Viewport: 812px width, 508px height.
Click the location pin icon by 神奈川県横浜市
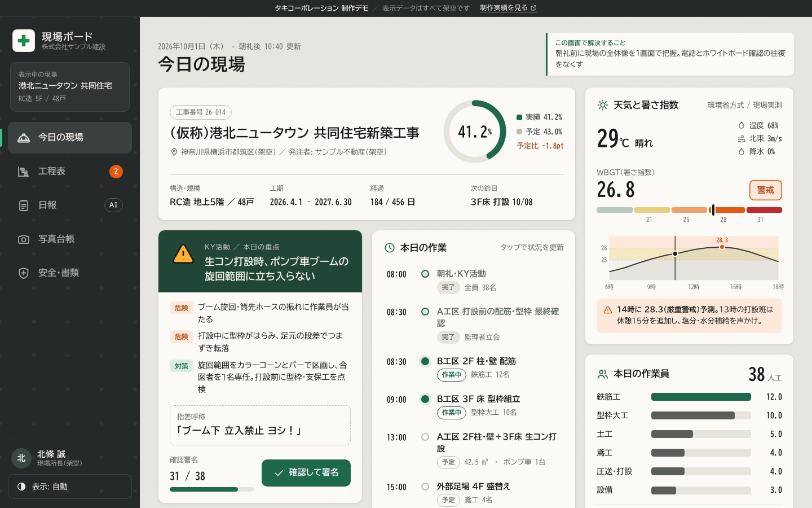point(174,152)
